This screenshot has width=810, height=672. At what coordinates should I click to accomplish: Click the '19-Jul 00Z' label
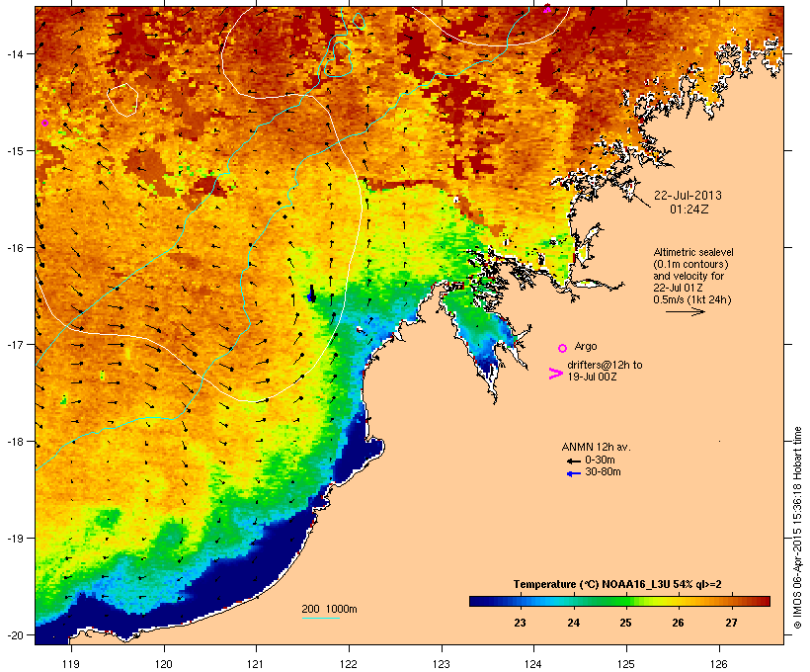coord(592,377)
